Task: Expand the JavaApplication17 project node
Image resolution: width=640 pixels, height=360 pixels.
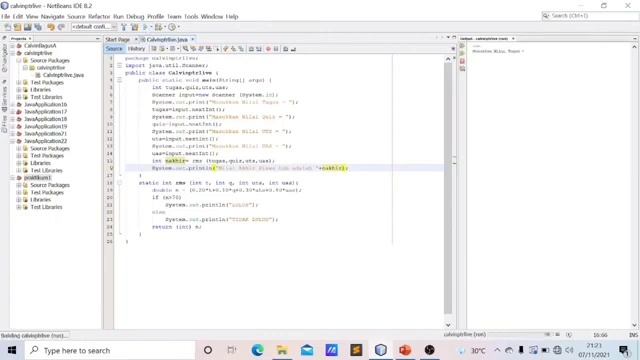Action: click(x=12, y=112)
